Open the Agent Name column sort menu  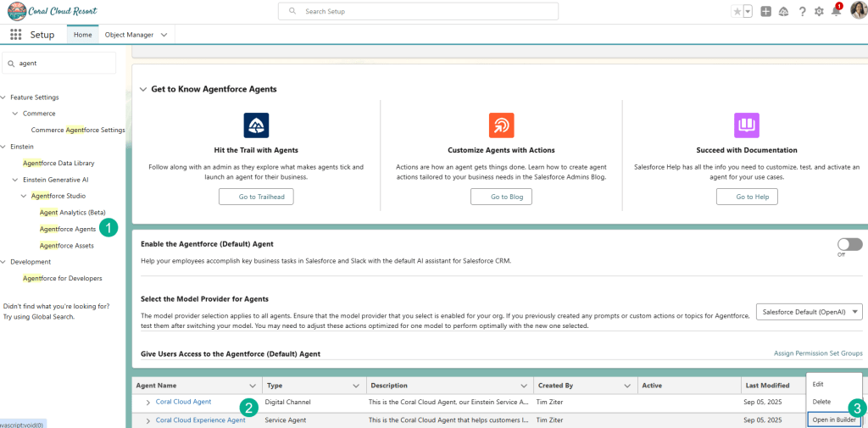[x=252, y=386]
